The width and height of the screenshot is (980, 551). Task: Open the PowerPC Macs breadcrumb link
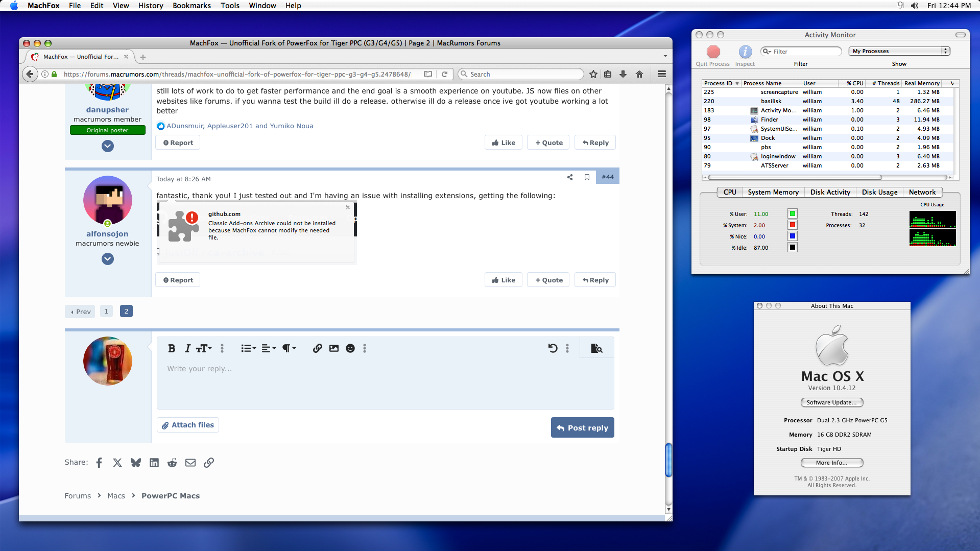coord(171,496)
